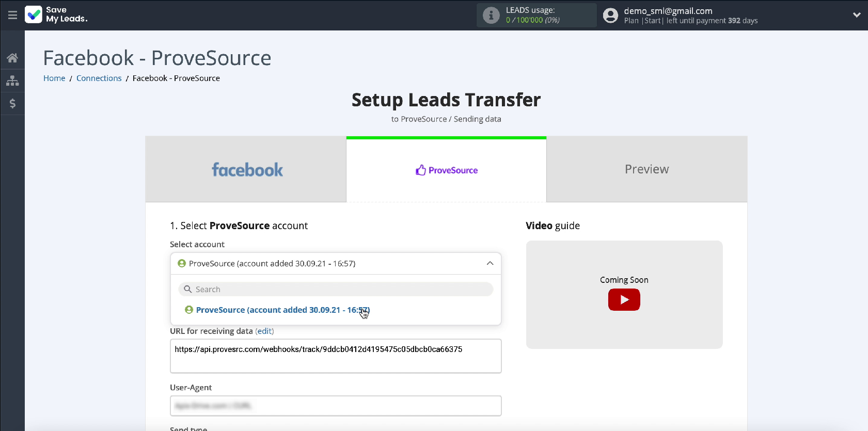Click the search magnifier icon

click(x=188, y=289)
